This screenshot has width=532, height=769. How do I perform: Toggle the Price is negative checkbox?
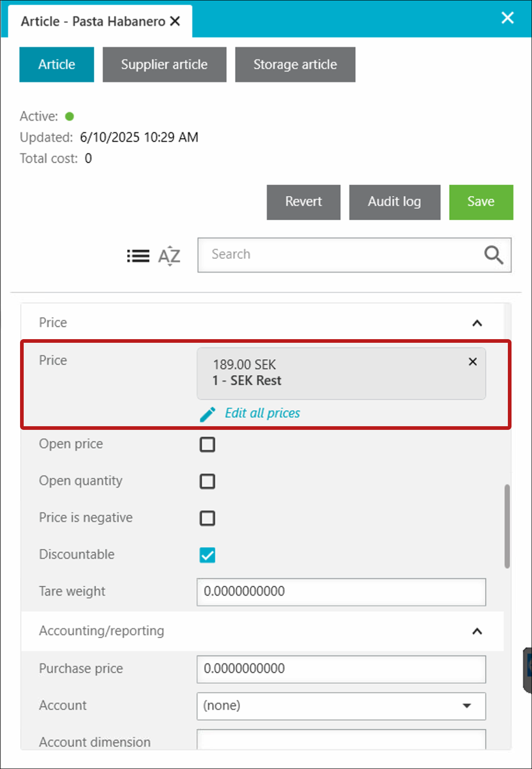[207, 518]
